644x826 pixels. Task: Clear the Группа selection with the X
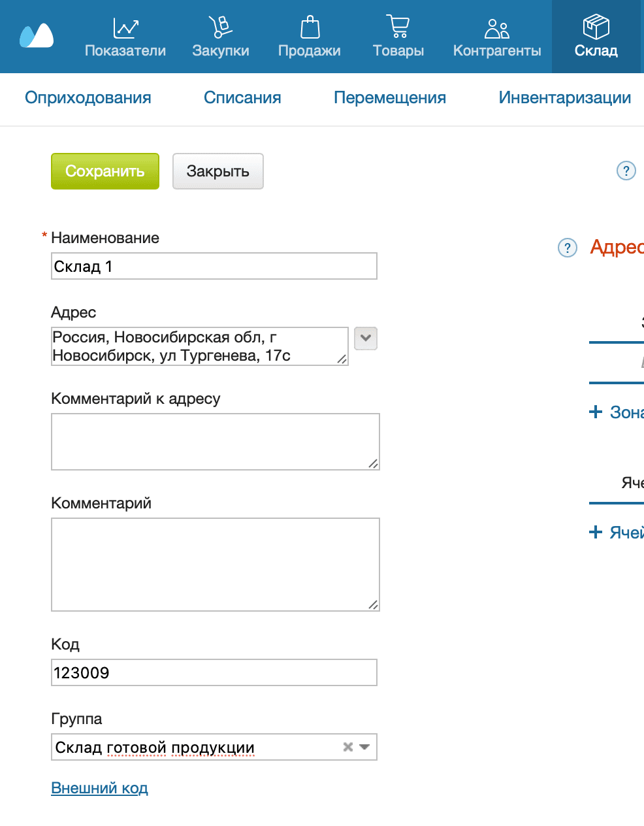coord(347,747)
